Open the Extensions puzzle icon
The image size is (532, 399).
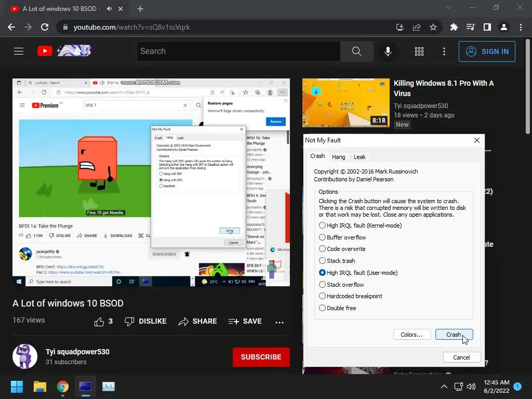coord(454,27)
